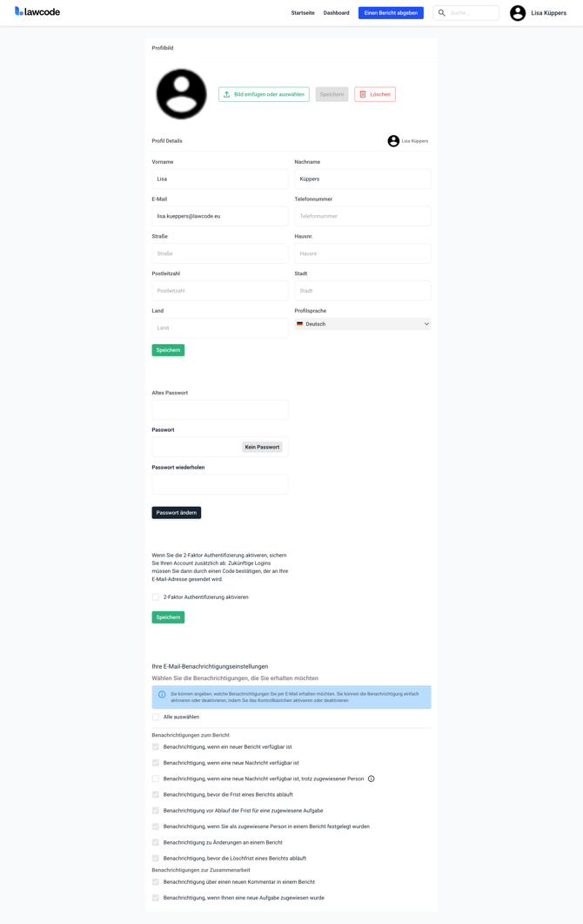This screenshot has height=924, width=583.
Task: Click the trash icon in Löschen button
Action: coord(363,94)
